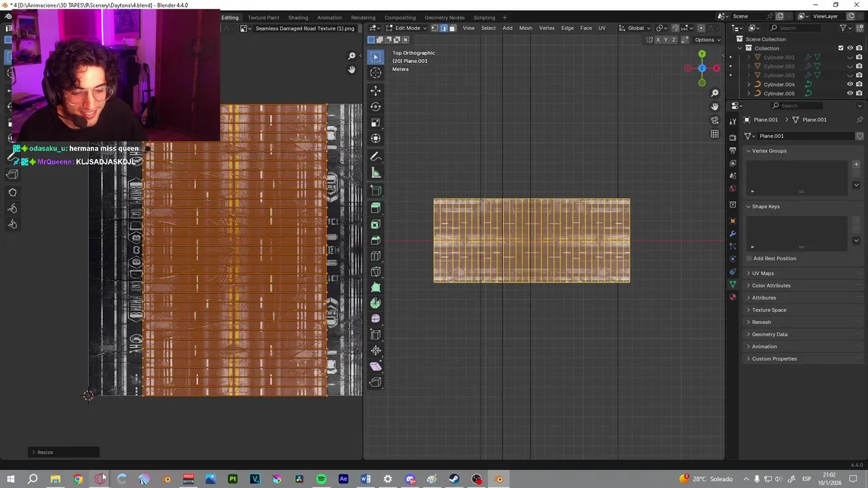Click the zoom icon in the UV editor
Screen dimensions: 868x488
[351, 56]
